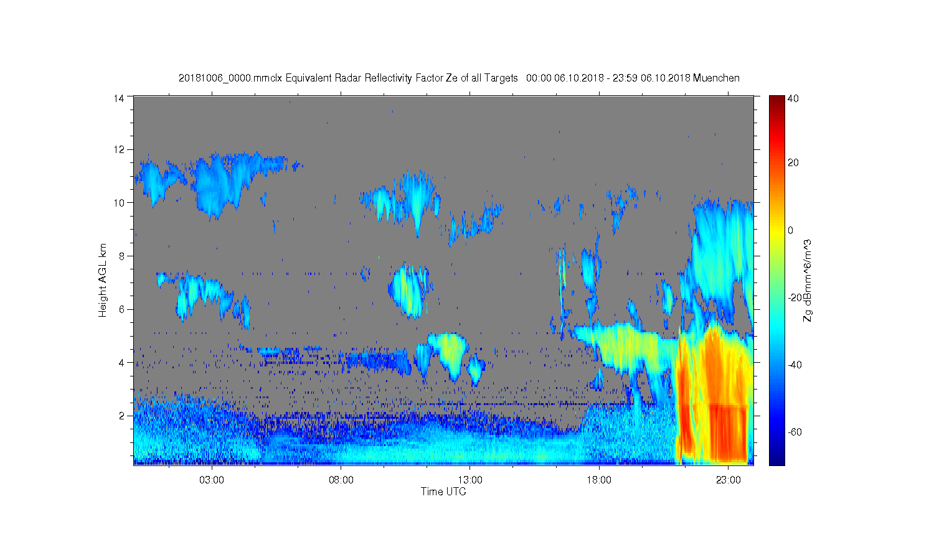Click the dark blue bottom of the colorbar
Image resolution: width=934 pixels, height=560 pixels.
coord(776,457)
